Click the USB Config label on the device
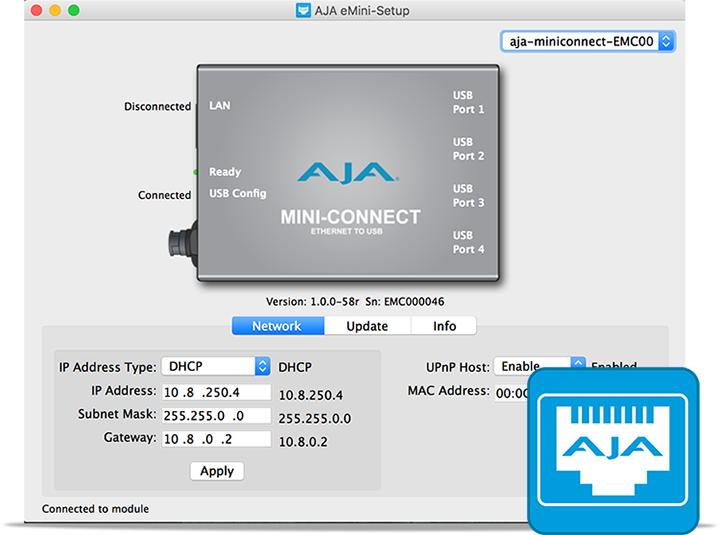This screenshot has height=535, width=720. click(237, 193)
